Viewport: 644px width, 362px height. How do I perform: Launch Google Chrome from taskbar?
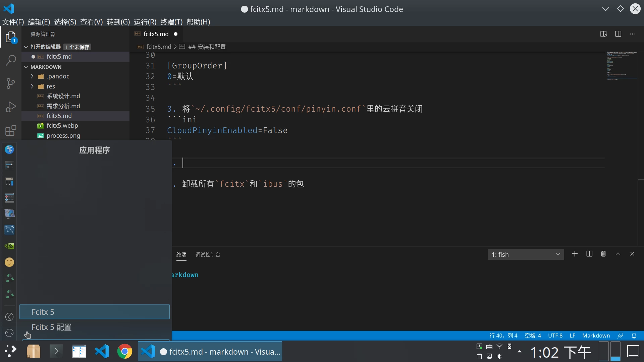[125, 352]
